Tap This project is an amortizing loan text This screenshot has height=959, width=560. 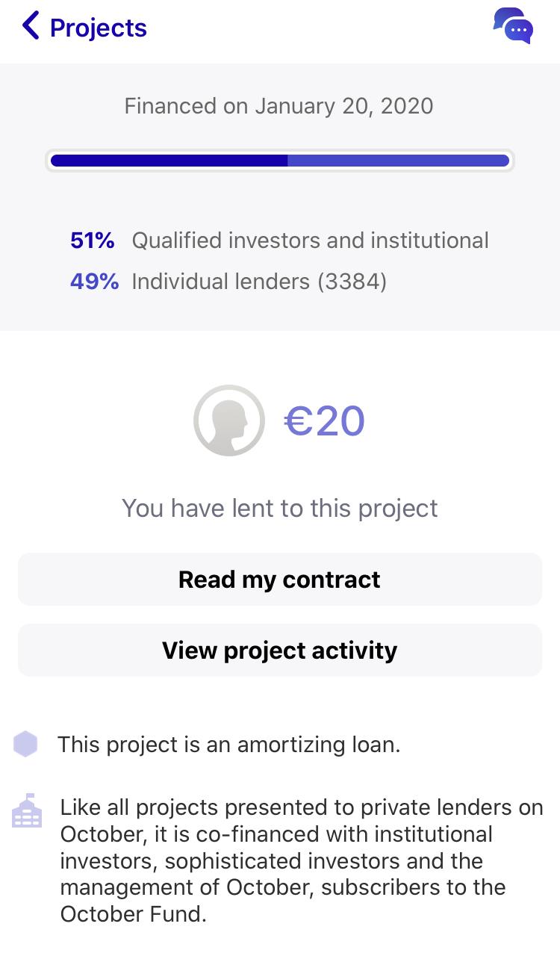coord(229,745)
